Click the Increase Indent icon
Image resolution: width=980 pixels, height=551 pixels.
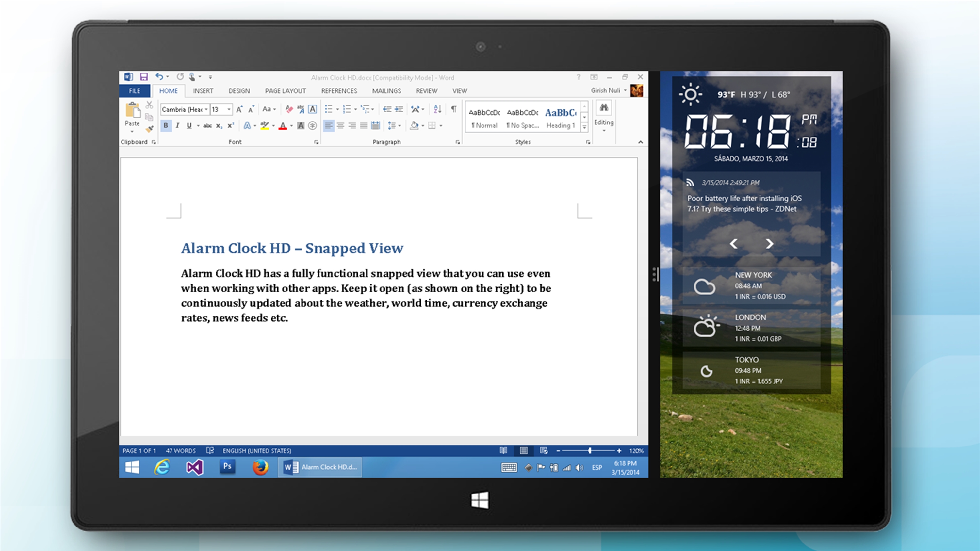[x=399, y=109]
